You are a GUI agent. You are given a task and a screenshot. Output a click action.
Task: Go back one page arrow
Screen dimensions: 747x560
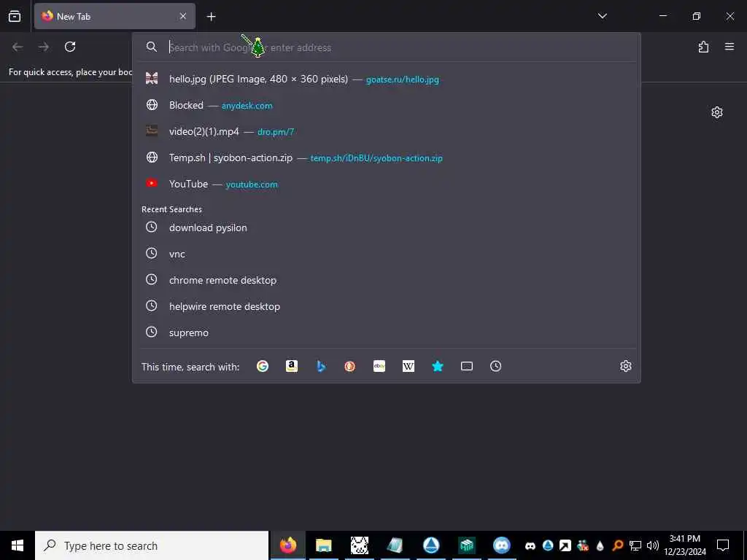[18, 47]
